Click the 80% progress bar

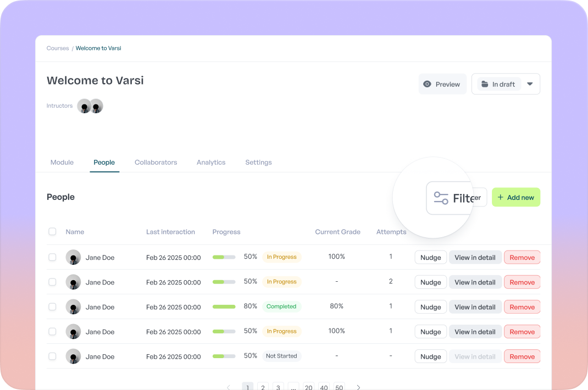pos(224,307)
